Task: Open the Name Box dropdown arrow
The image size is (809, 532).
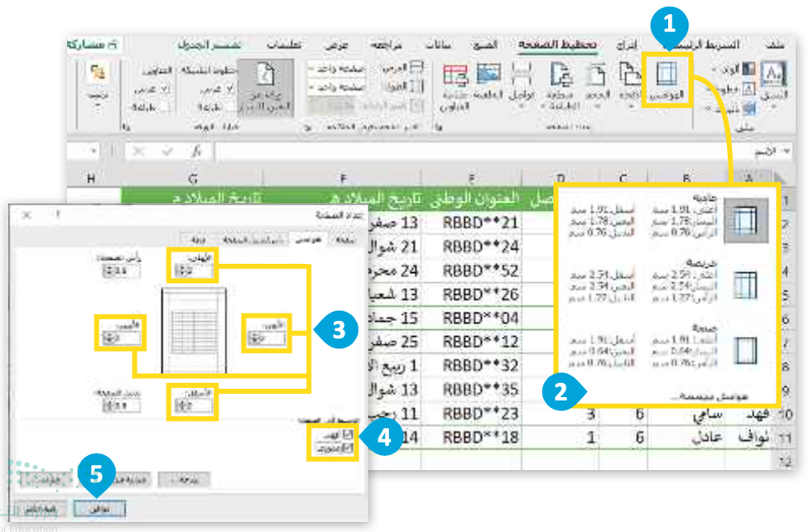Action: tap(94, 151)
